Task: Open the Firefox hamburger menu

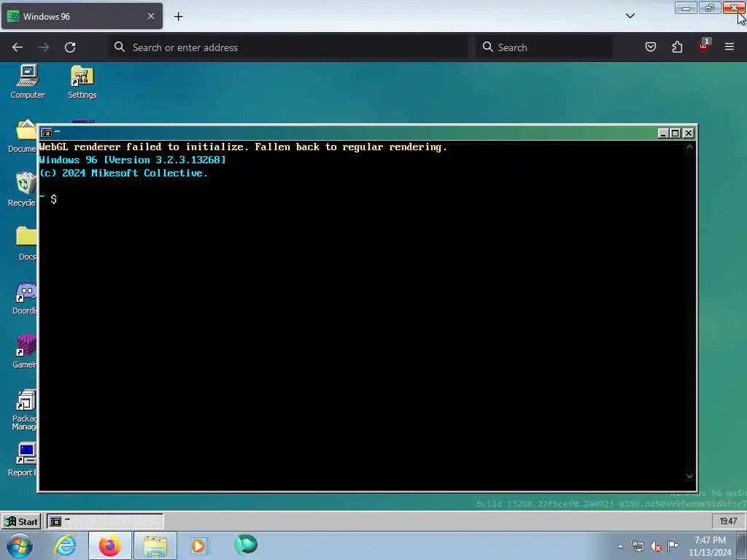Action: 729,47
